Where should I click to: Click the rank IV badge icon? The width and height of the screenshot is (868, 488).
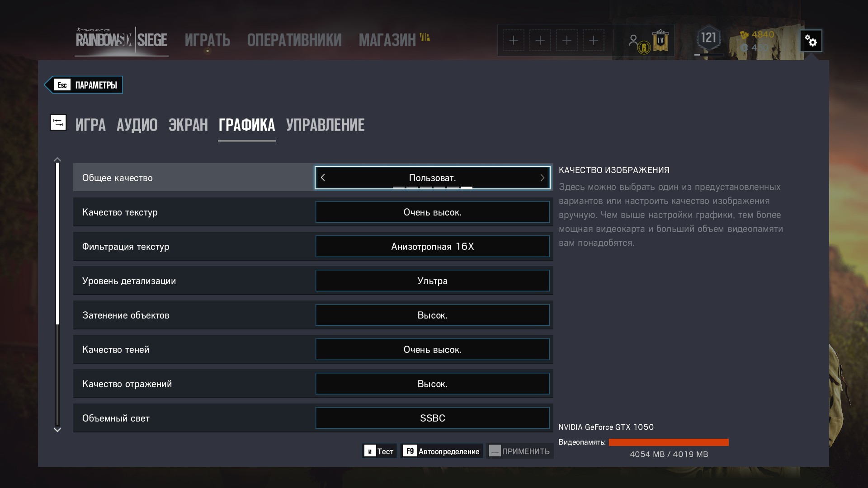[x=660, y=41]
